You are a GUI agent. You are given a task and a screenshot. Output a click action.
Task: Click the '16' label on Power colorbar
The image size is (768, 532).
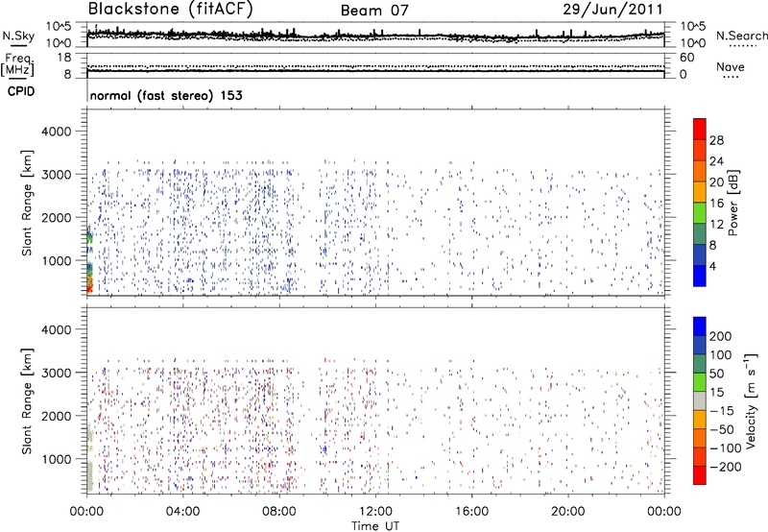[x=716, y=204]
